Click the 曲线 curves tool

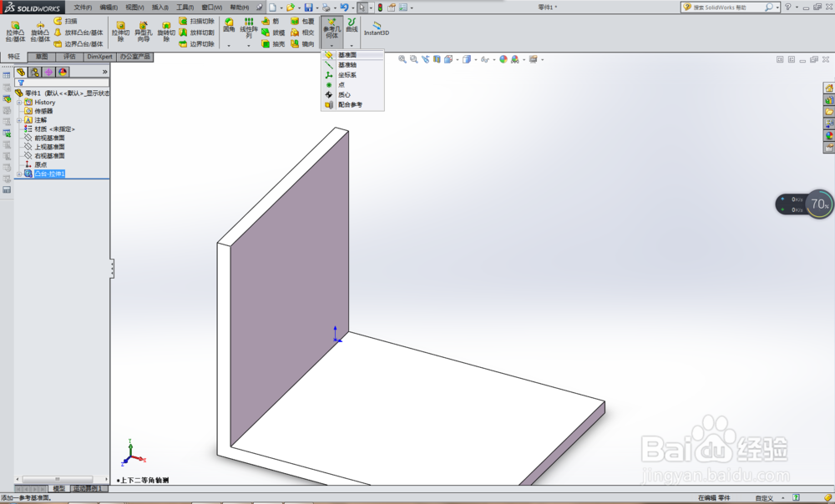352,25
